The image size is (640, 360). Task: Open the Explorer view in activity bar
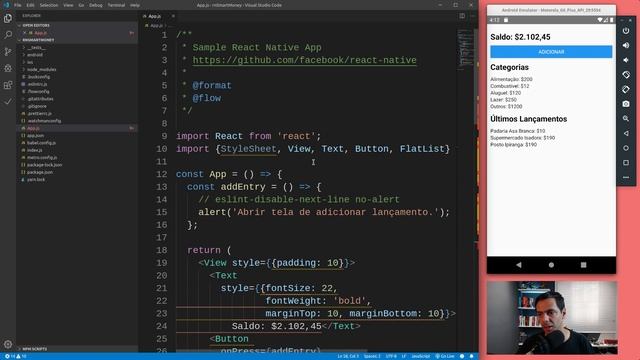tap(8, 18)
